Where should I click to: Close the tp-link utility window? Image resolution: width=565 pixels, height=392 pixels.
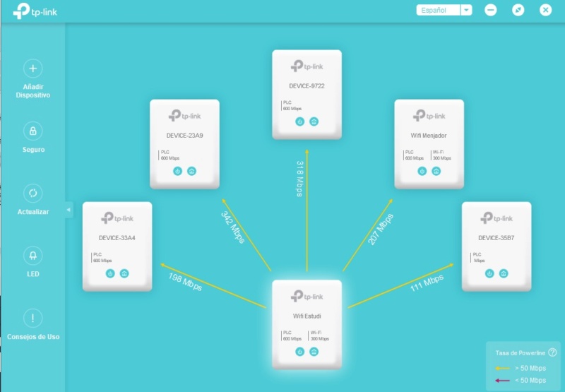[x=545, y=10]
